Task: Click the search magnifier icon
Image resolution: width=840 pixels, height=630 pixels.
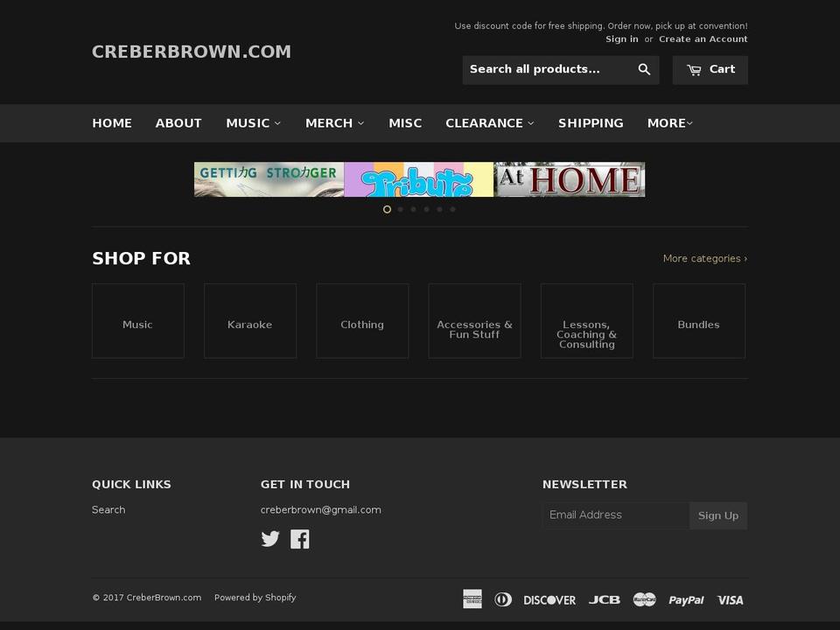Action: click(644, 70)
